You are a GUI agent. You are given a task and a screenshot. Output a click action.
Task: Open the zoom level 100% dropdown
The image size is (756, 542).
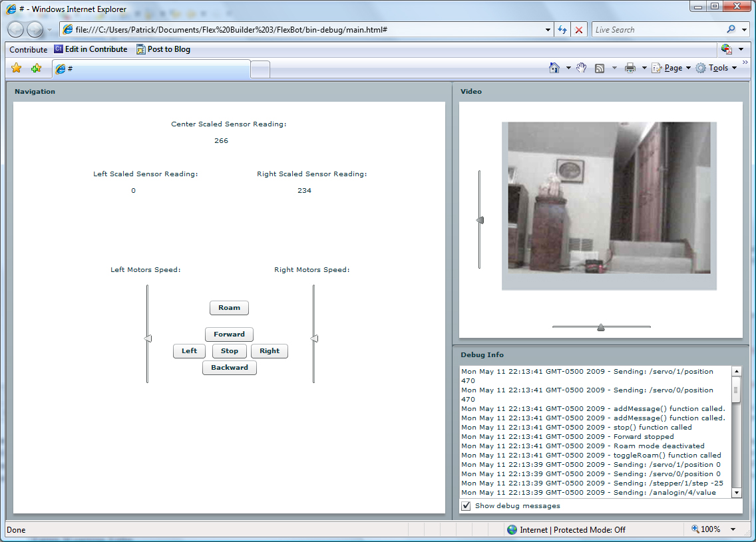(733, 529)
